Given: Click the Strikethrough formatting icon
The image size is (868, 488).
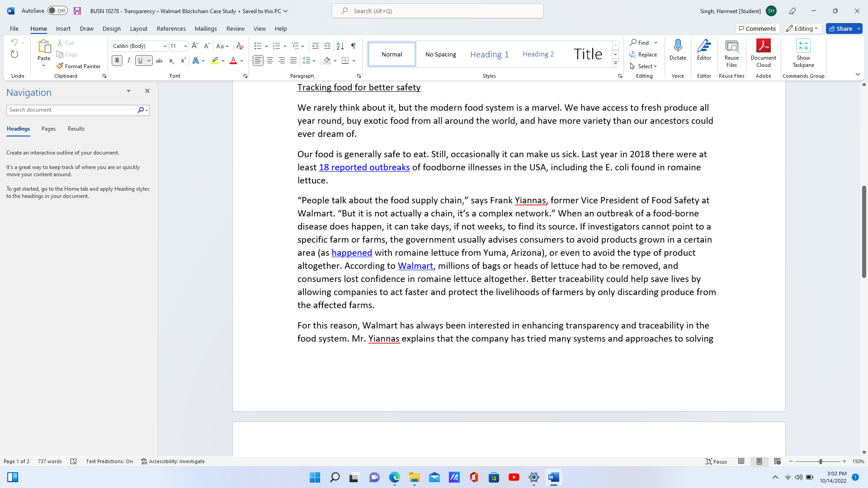Looking at the screenshot, I should (159, 61).
